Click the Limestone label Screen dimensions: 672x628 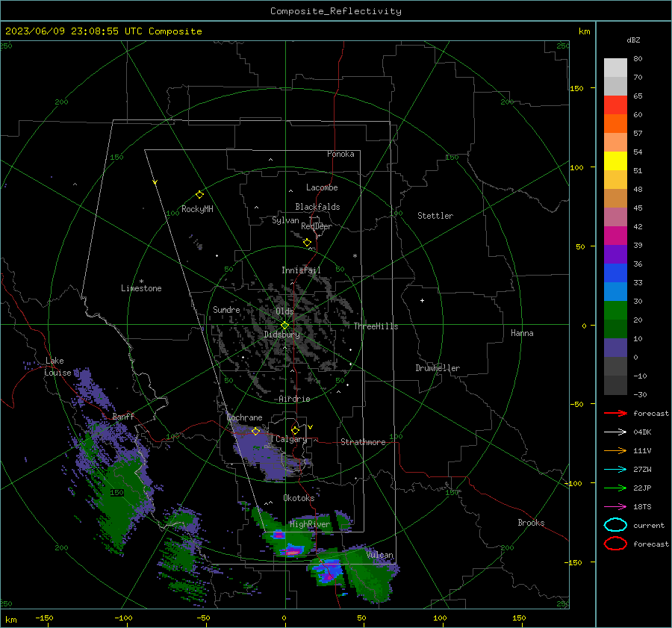141,288
